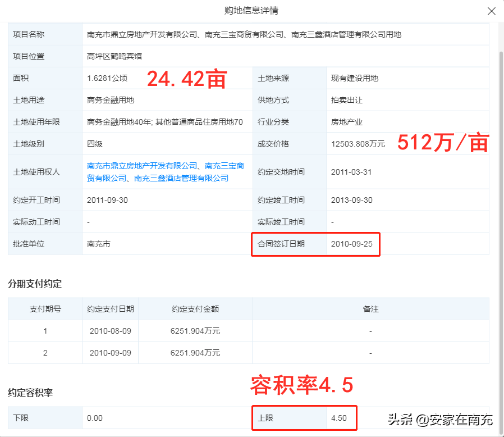
Task: Select contract signing date 2010-09-25
Action: coord(352,244)
